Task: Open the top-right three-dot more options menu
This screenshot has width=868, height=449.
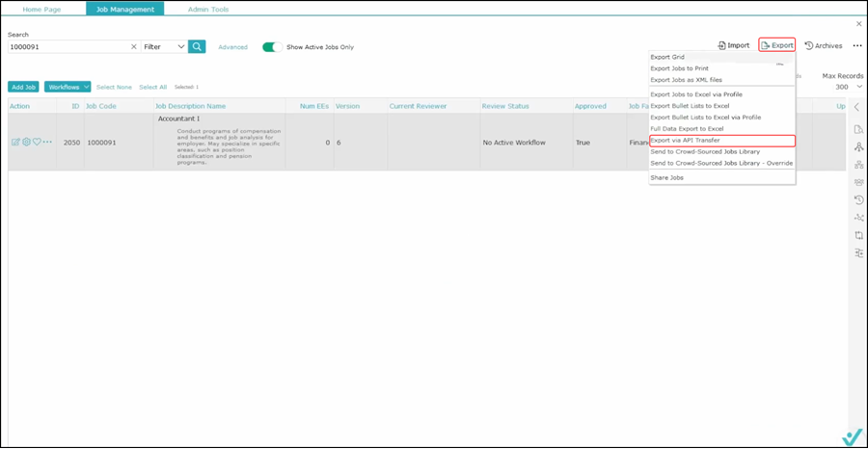Action: coord(857,45)
